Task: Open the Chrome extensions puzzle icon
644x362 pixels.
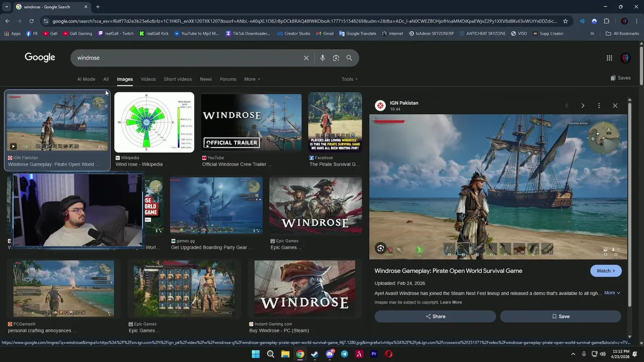Action: coord(606,21)
